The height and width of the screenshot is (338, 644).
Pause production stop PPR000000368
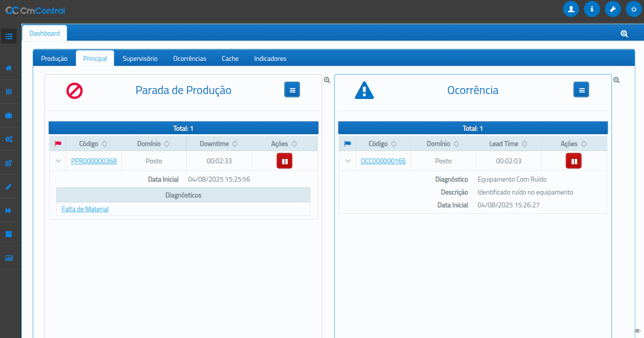point(284,161)
